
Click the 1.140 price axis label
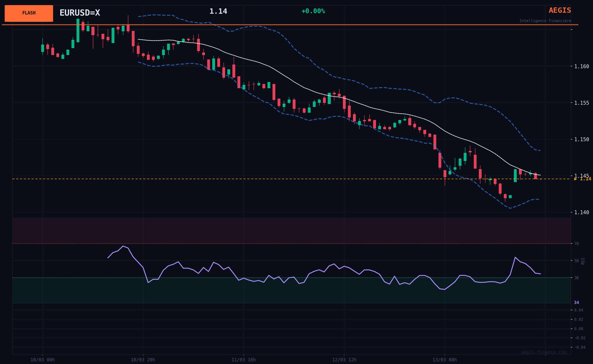[581, 212]
